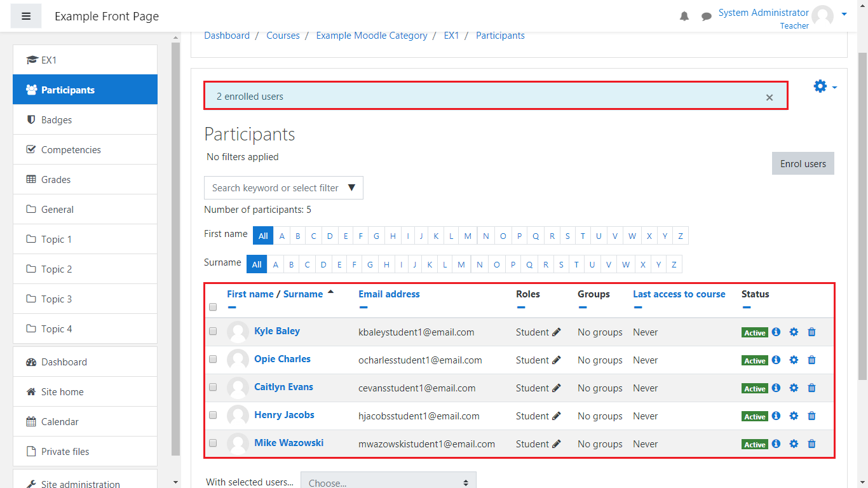Edit Kyle Baley's role with the pencil icon
The width and height of the screenshot is (868, 488).
557,332
